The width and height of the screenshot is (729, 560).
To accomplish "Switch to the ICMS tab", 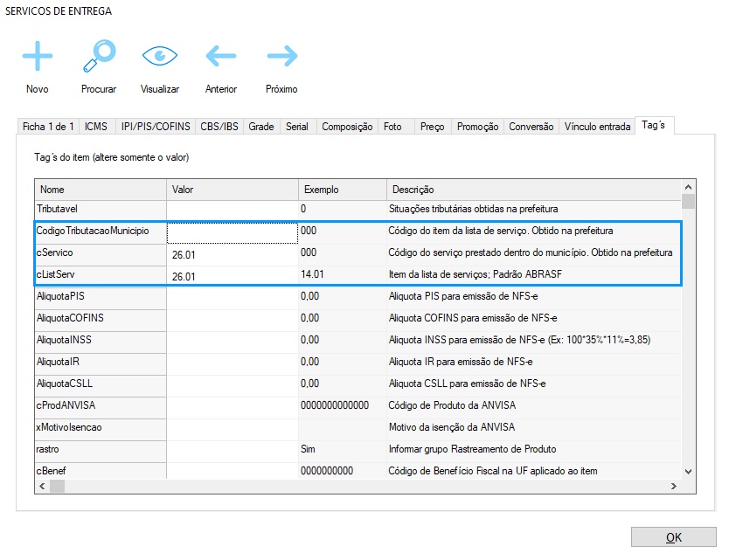I will [96, 127].
